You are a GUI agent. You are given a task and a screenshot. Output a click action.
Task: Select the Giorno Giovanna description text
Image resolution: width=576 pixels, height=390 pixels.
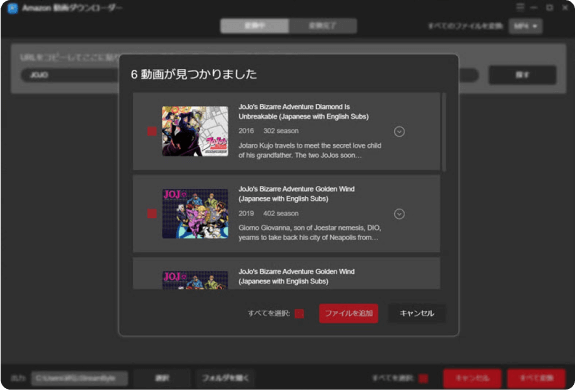[310, 232]
